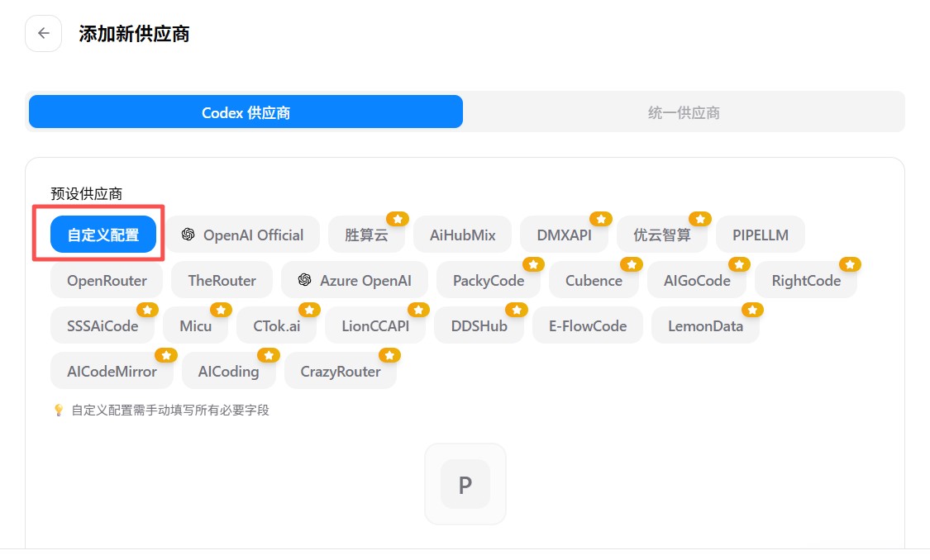This screenshot has height=560, width=930.
Task: Click the 添加新供应商 page title
Action: pyautogui.click(x=134, y=34)
